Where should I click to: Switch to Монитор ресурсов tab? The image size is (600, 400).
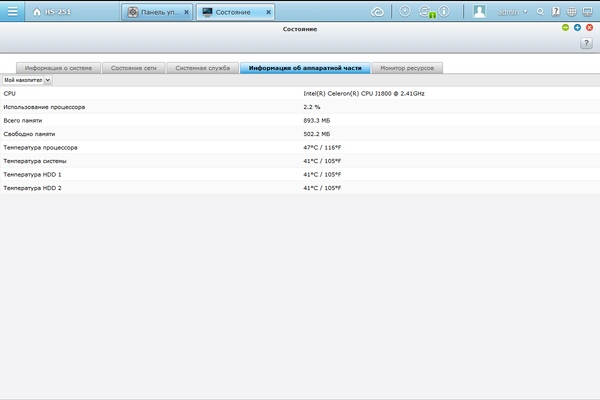407,68
